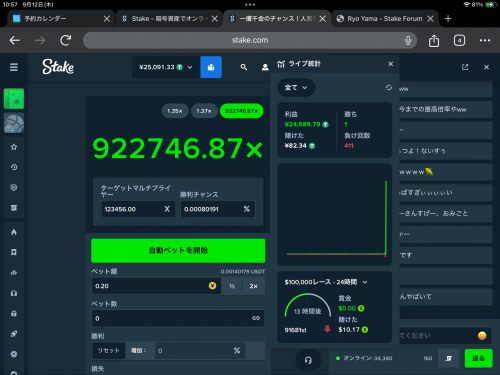Viewport: 500px width, 375px height.
Task: Expand the $100,000レース - 24時間 dropdown
Action: 326,282
